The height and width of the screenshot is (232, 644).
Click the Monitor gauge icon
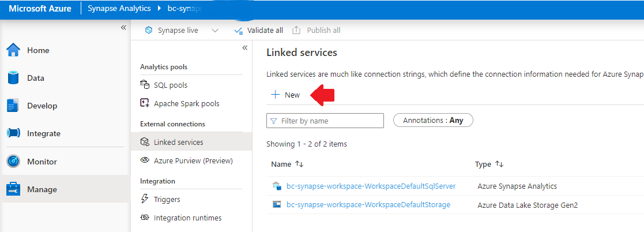pos(13,162)
